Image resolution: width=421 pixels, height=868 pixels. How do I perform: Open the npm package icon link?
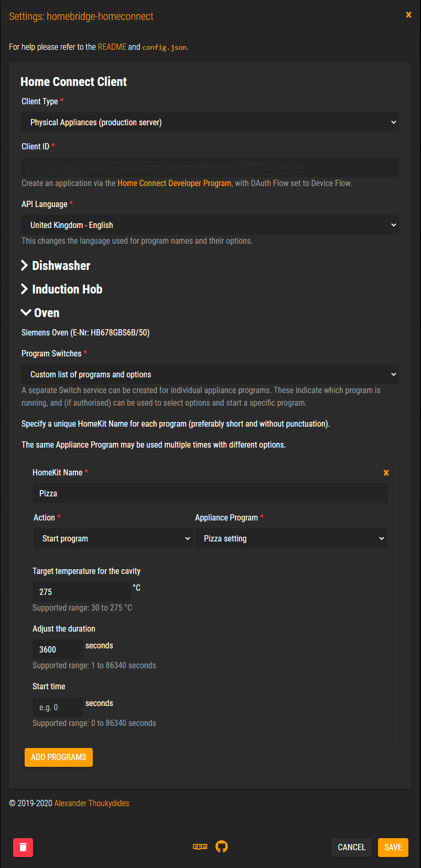(200, 847)
